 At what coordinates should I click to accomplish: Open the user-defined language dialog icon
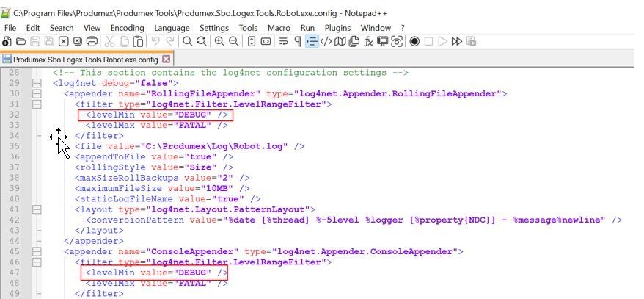coord(326,42)
